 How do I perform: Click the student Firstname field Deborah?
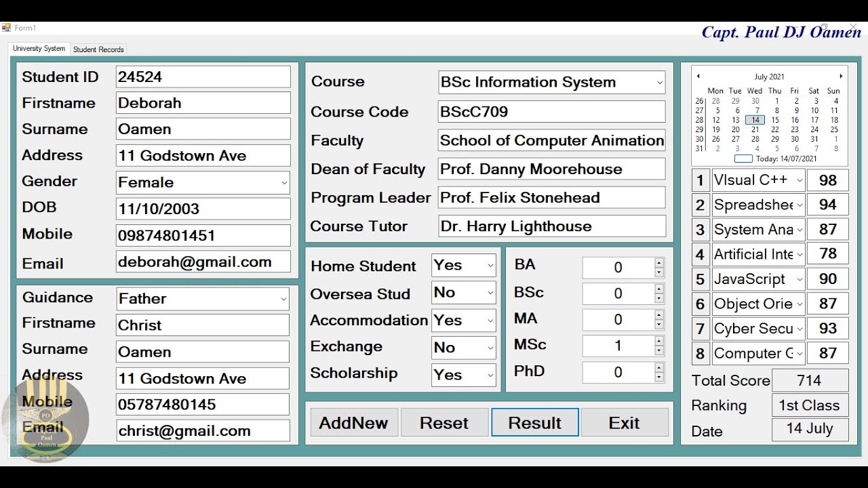point(203,103)
